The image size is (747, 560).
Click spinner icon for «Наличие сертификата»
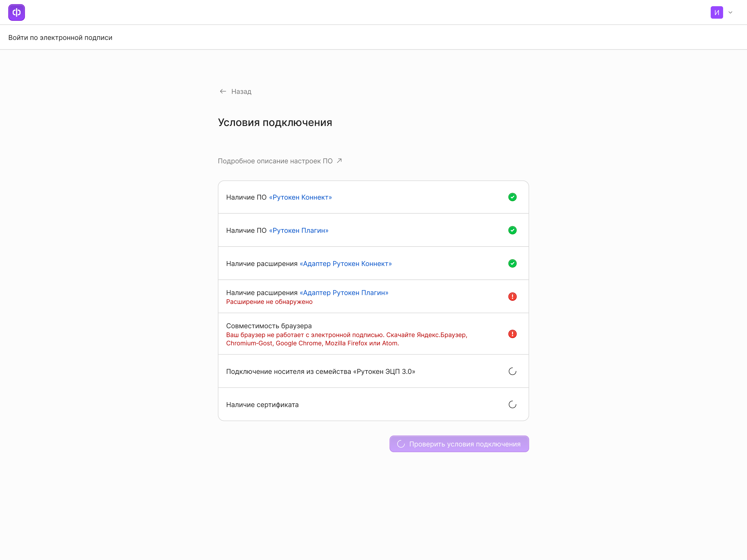pos(512,404)
